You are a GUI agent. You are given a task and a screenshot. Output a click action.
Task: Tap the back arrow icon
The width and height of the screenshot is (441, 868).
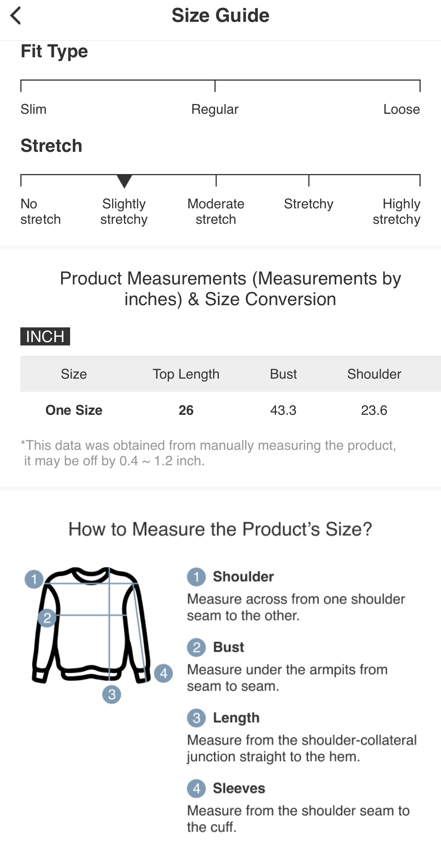[x=16, y=16]
